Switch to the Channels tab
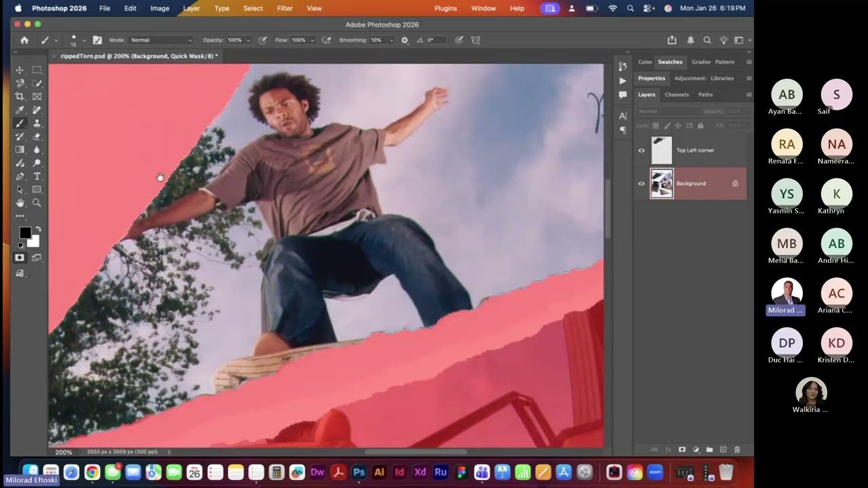This screenshot has height=488, width=868. pyautogui.click(x=676, y=95)
